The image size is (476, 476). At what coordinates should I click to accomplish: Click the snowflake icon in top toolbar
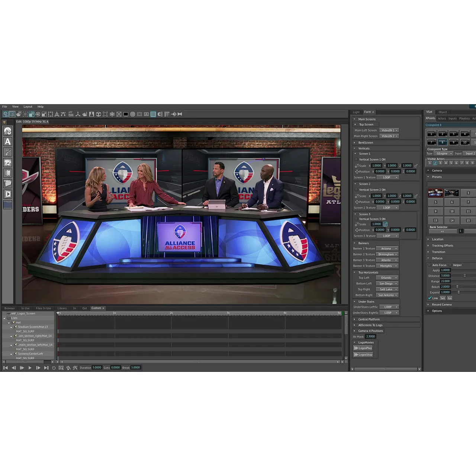[112, 114]
